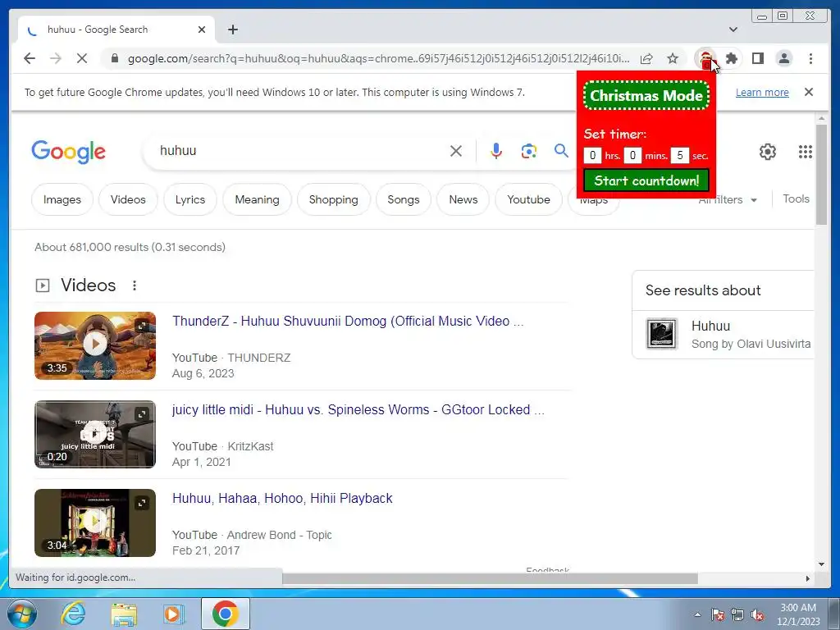
Task: Search by voice with microphone
Action: click(x=496, y=151)
